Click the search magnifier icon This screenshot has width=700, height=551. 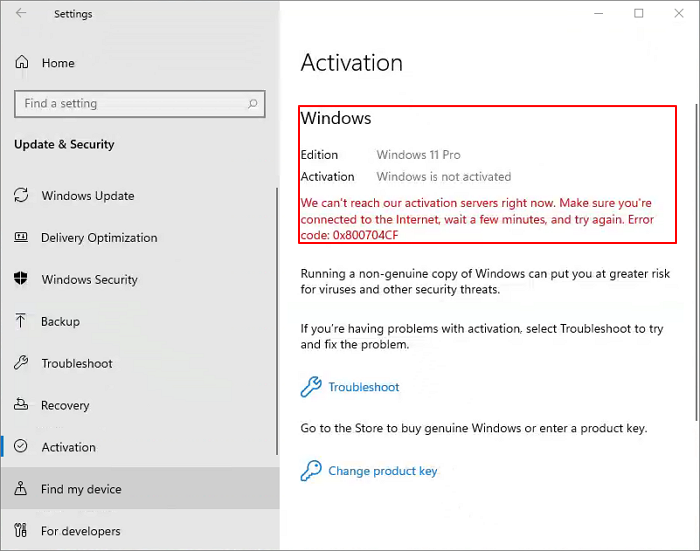click(x=253, y=103)
